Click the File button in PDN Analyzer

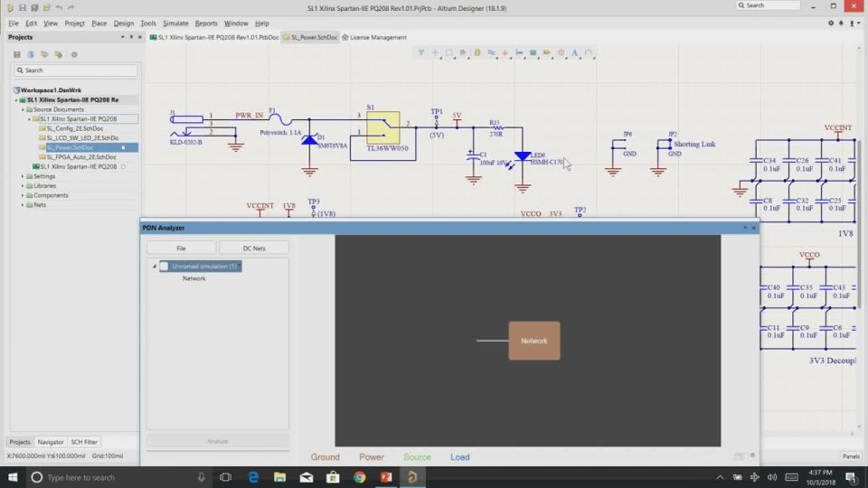(181, 249)
